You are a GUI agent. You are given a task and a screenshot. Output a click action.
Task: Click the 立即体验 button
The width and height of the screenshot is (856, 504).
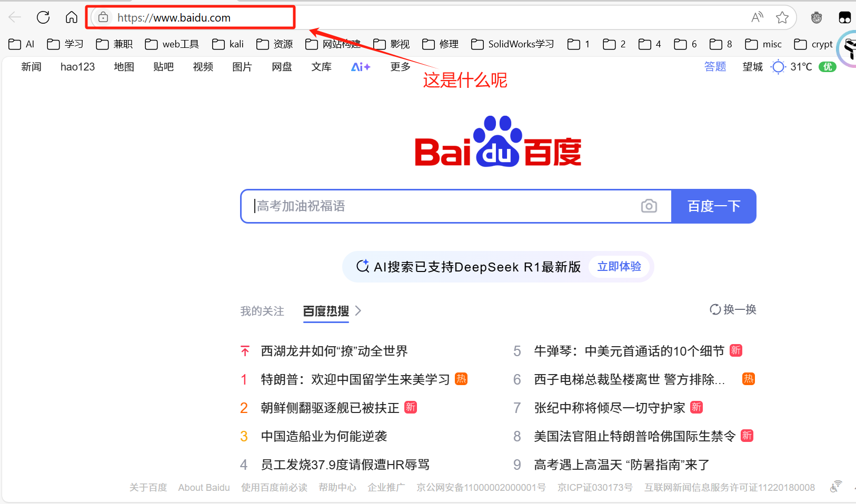(619, 266)
